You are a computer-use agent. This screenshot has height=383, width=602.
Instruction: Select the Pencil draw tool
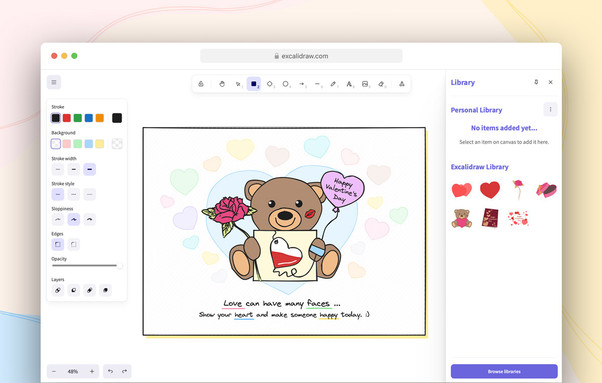pos(333,84)
